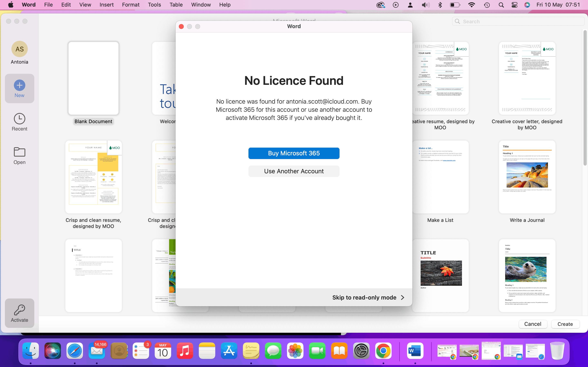Click the Spotlight search magnifier icon

pos(501,5)
